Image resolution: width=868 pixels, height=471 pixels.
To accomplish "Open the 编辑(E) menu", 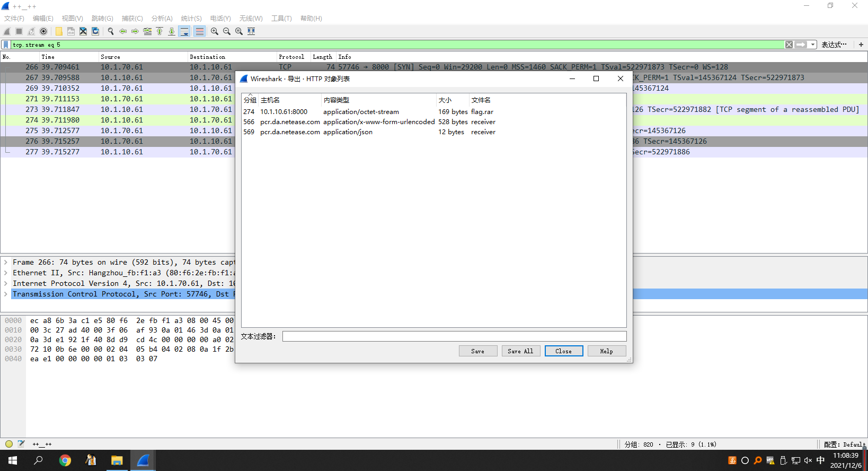I will pyautogui.click(x=43, y=18).
